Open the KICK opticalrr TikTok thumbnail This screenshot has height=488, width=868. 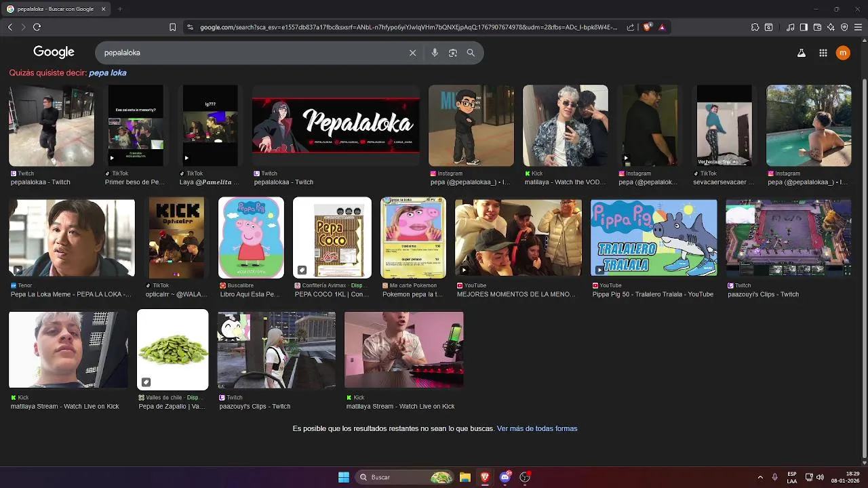pos(176,238)
